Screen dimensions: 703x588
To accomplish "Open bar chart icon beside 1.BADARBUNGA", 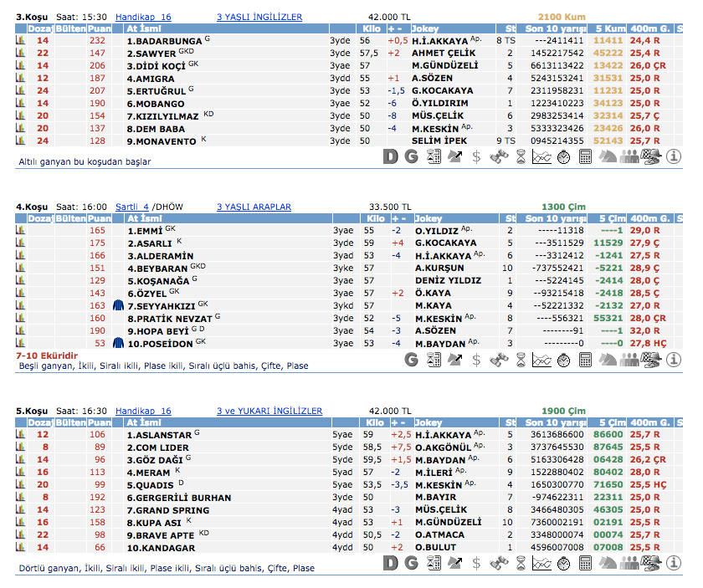I will (x=20, y=40).
